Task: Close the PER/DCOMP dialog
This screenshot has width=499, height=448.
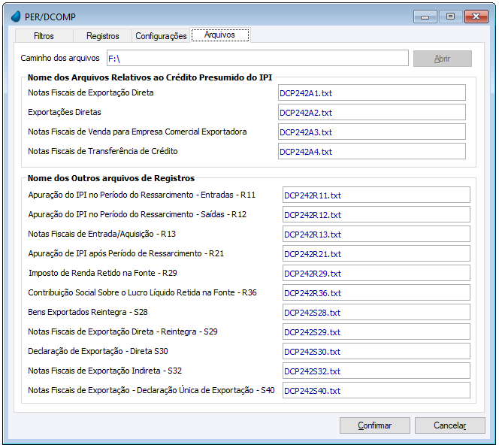Action: pos(476,17)
